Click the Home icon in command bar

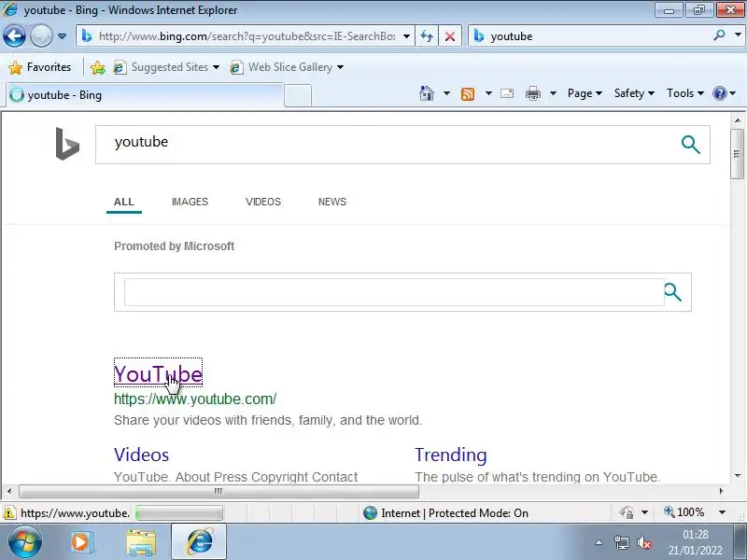tap(427, 93)
